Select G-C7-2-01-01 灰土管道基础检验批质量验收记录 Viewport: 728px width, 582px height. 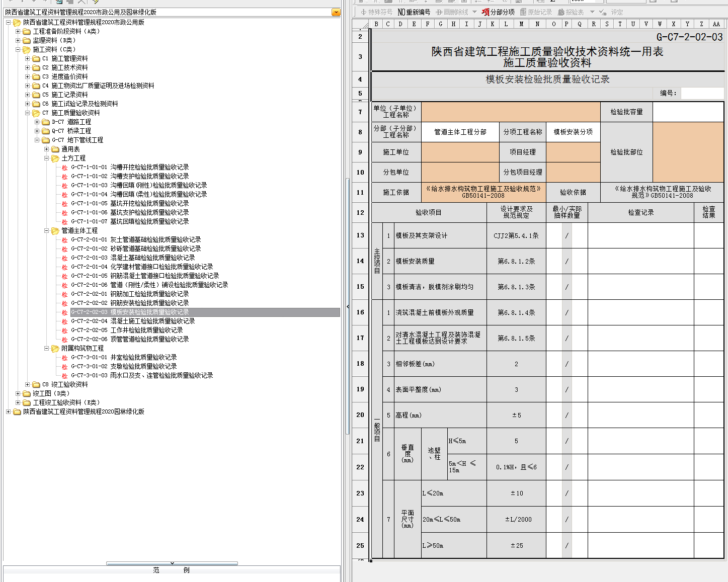click(x=136, y=239)
